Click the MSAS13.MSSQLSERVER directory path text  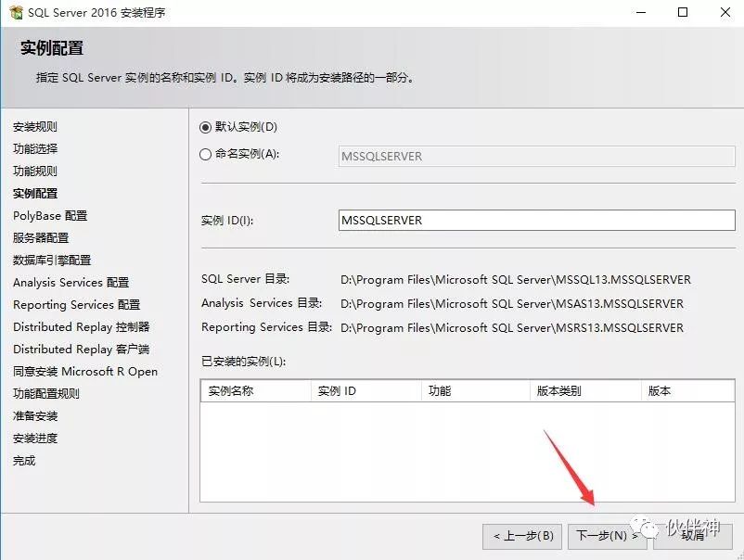click(x=512, y=304)
